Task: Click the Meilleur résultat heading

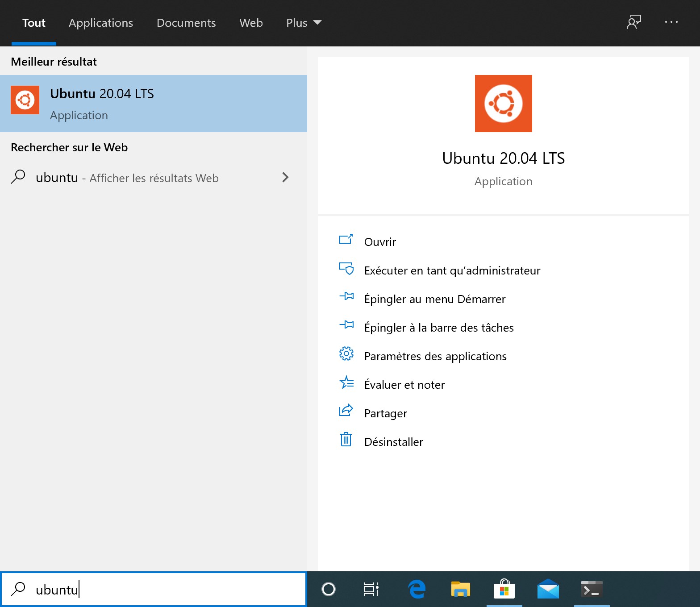Action: point(54,62)
